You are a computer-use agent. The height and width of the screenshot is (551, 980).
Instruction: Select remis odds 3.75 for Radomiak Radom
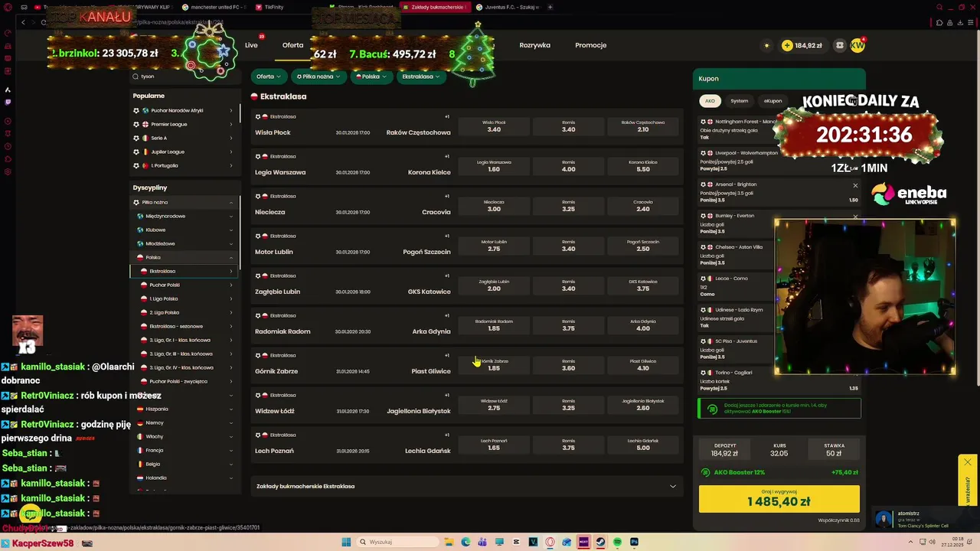(568, 325)
